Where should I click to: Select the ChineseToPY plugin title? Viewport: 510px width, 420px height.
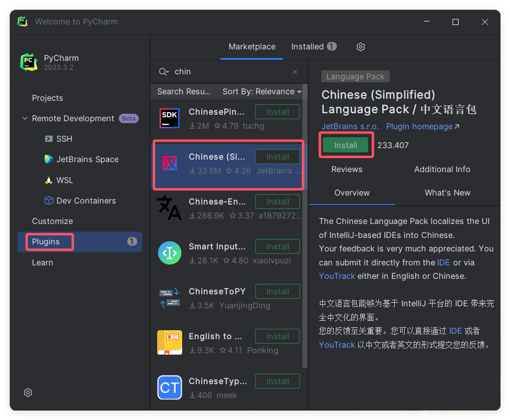coord(217,291)
